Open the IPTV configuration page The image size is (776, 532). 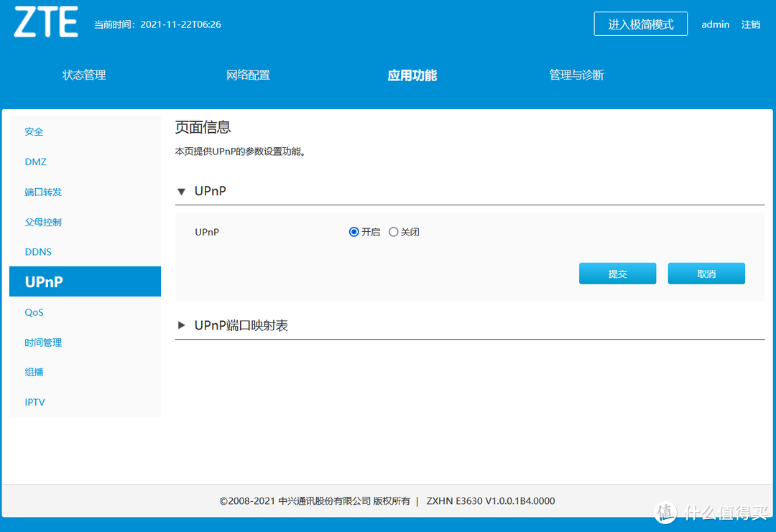pyautogui.click(x=34, y=401)
